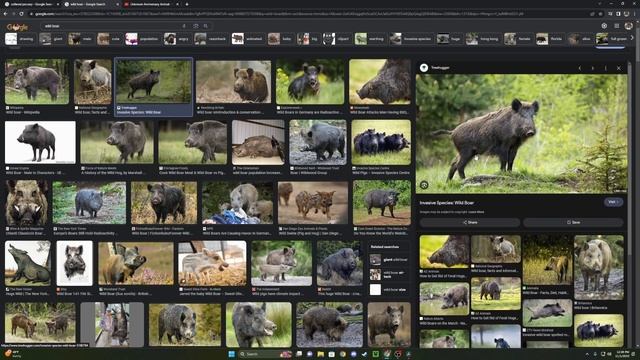This screenshot has width=640, height=360.
Task: Select 'wild boar white' related search
Action: [x=389, y=290]
